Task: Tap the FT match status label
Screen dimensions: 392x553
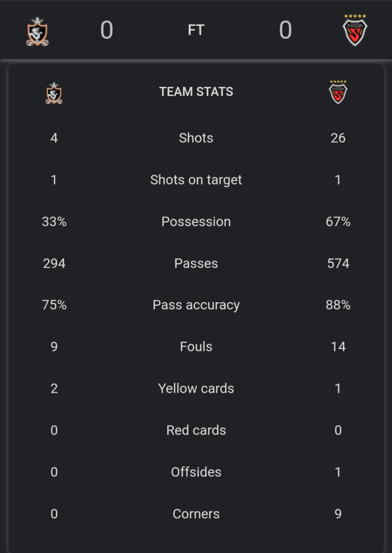Action: [196, 30]
